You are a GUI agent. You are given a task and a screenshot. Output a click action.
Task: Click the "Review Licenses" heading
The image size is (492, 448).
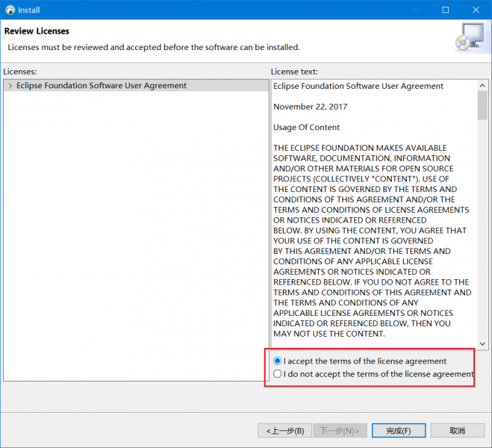37,31
